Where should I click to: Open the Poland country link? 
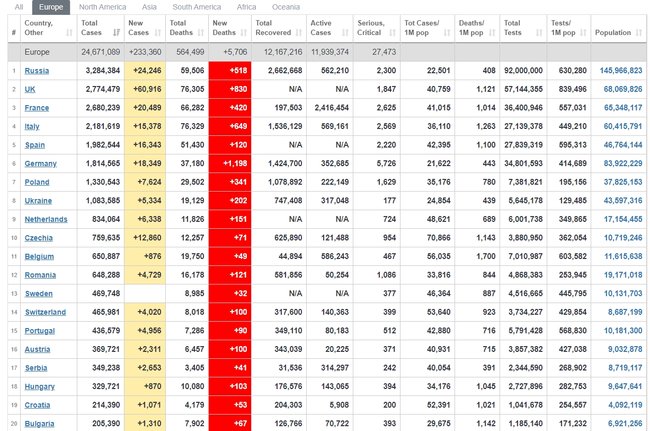pos(37,182)
